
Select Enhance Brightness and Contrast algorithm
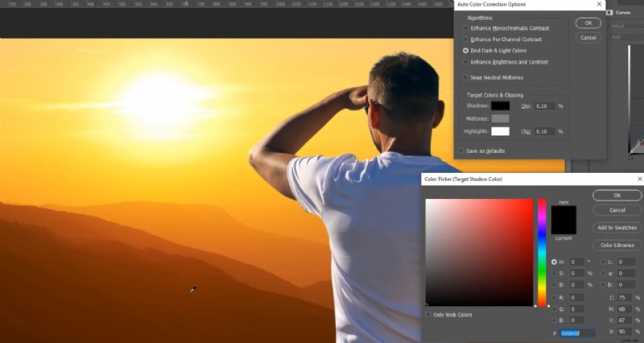click(x=465, y=62)
